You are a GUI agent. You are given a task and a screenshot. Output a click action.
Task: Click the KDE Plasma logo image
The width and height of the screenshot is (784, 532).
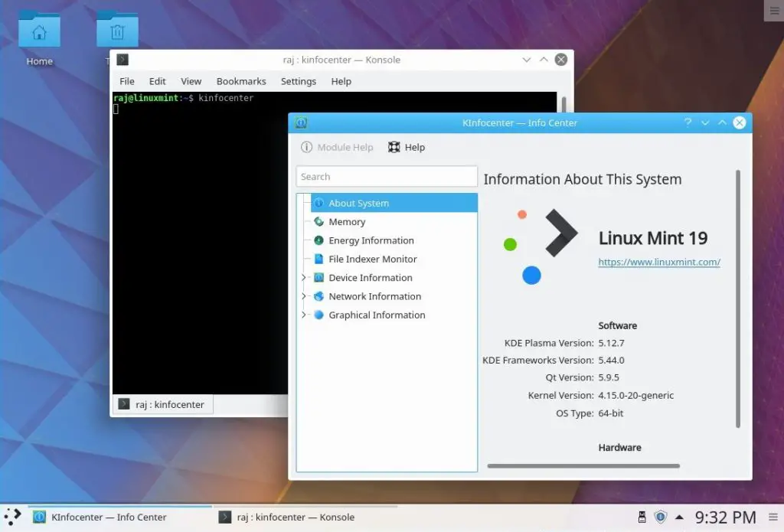click(x=541, y=247)
